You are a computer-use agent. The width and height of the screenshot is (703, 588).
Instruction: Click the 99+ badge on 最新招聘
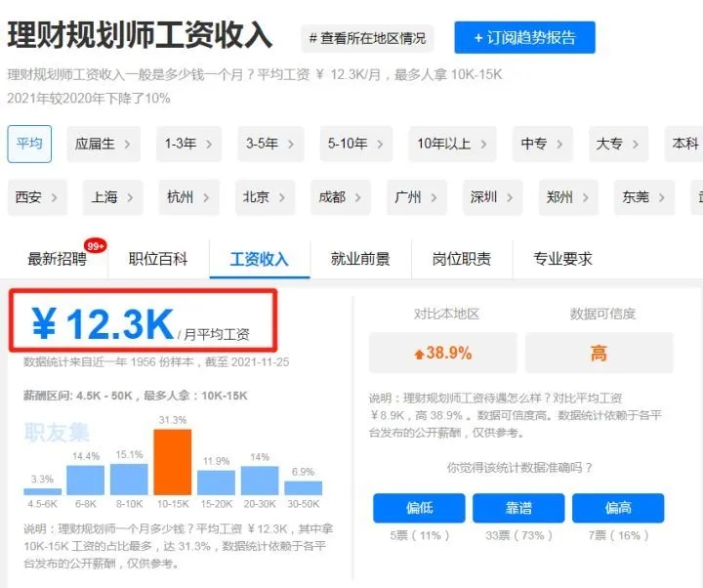coord(96,245)
